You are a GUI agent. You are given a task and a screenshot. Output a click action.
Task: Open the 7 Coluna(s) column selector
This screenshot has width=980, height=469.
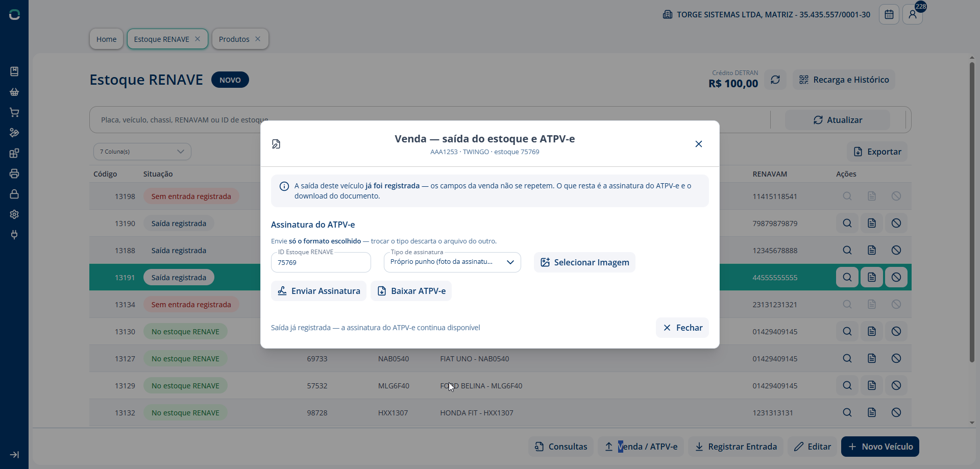tap(142, 152)
